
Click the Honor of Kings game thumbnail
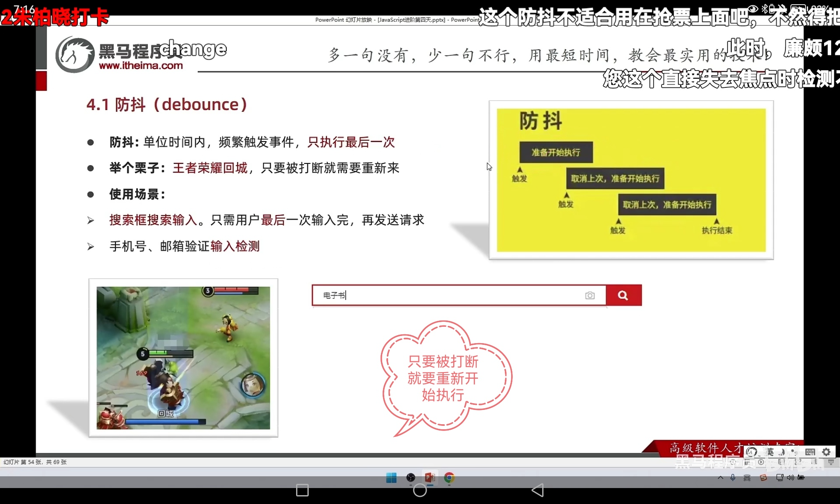[x=183, y=358]
